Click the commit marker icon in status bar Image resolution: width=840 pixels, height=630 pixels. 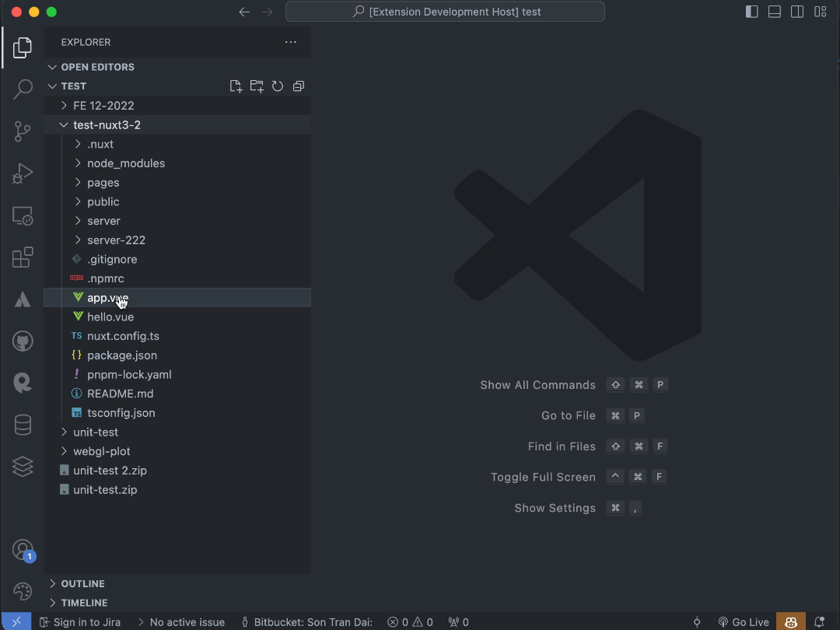[696, 622]
